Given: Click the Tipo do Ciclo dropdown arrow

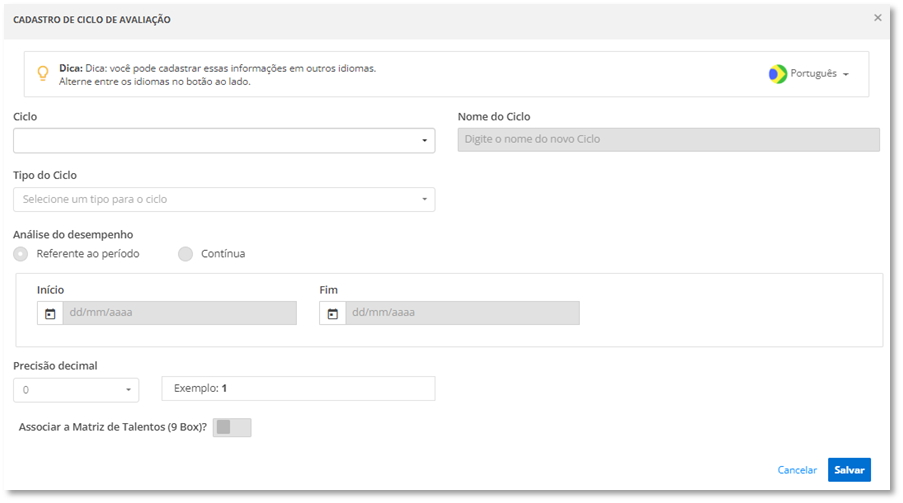Looking at the screenshot, I should (424, 200).
